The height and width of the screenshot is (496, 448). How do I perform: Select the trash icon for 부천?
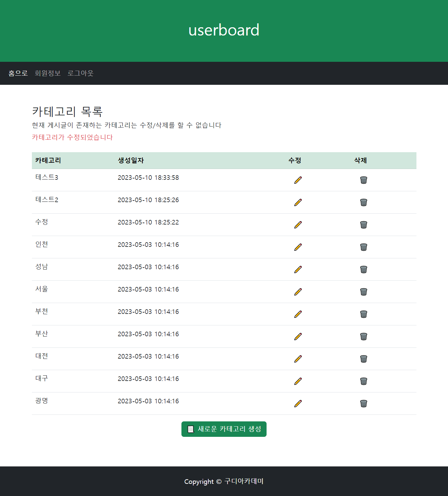[x=364, y=314]
